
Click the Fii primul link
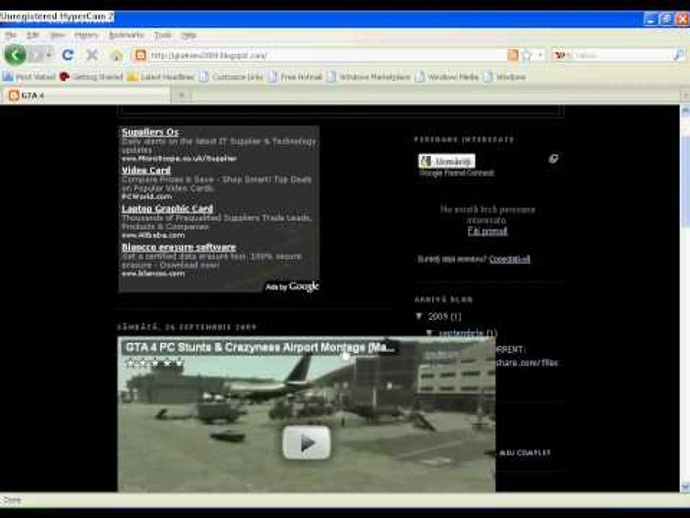click(488, 231)
